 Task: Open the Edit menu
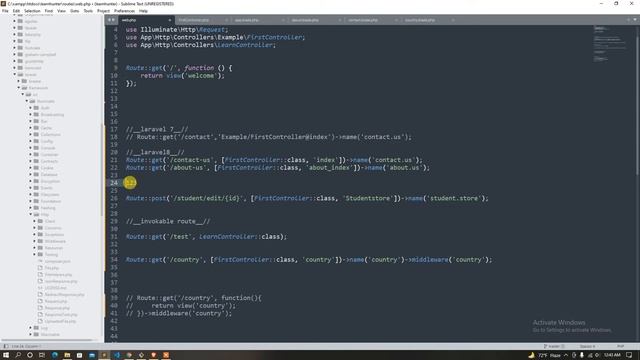[x=16, y=11]
